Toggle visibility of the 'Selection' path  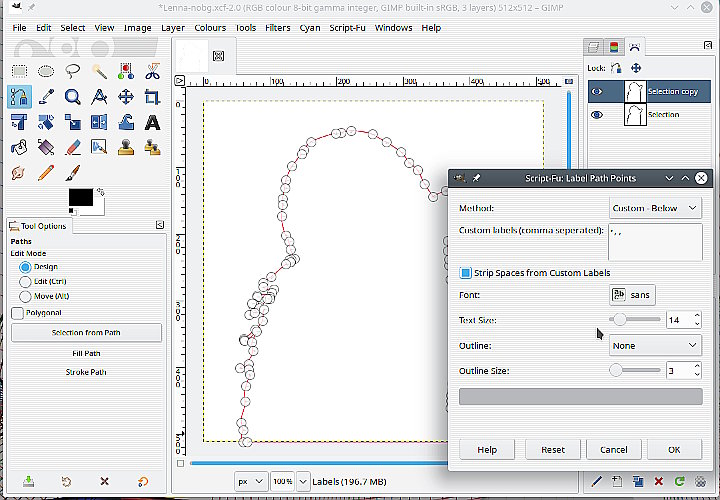pyautogui.click(x=598, y=115)
